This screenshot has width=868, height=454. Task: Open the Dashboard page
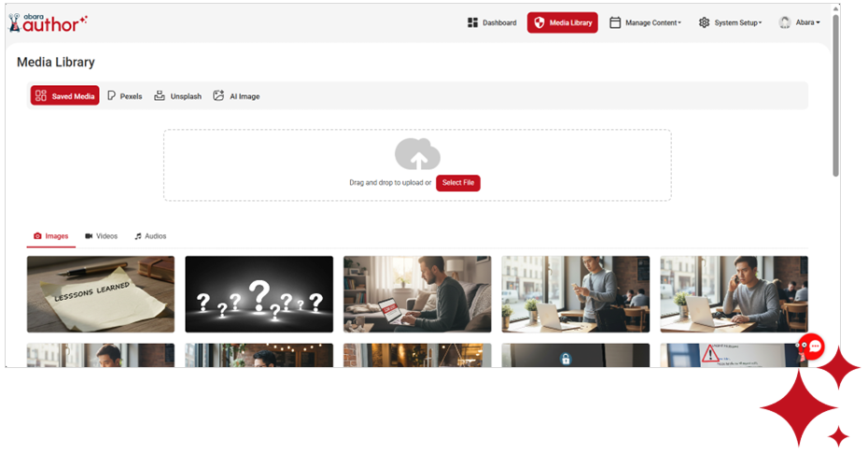click(x=492, y=22)
